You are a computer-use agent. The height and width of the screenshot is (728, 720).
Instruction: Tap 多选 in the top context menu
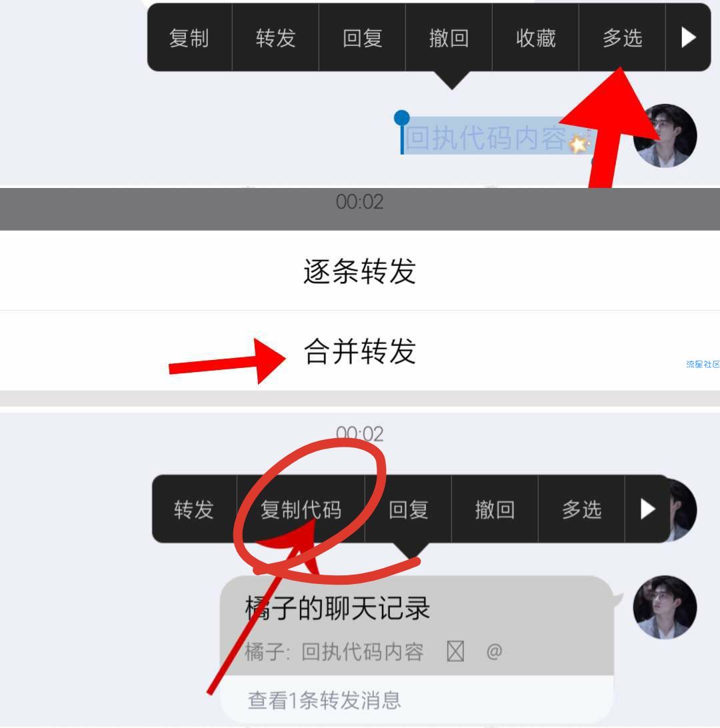pyautogui.click(x=623, y=37)
